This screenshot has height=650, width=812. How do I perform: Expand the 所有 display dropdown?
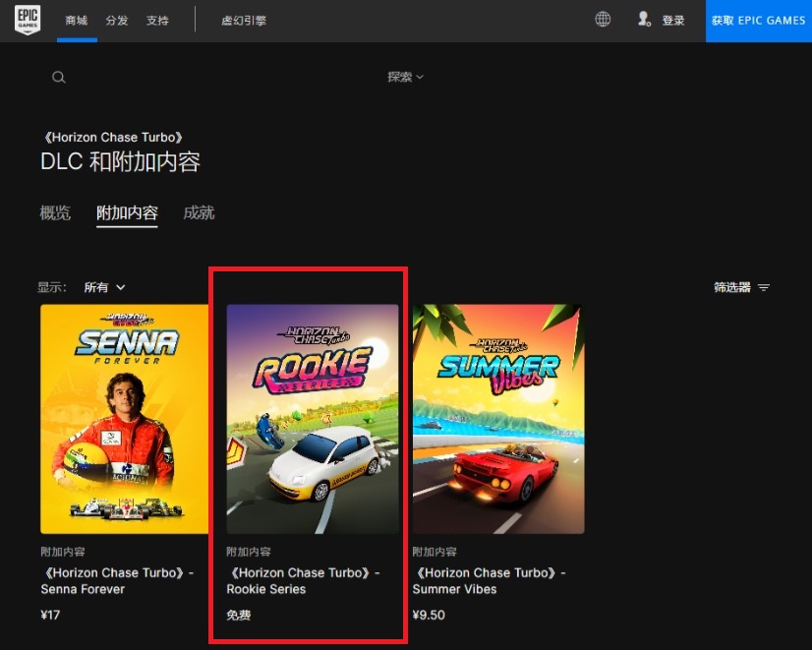click(x=104, y=287)
